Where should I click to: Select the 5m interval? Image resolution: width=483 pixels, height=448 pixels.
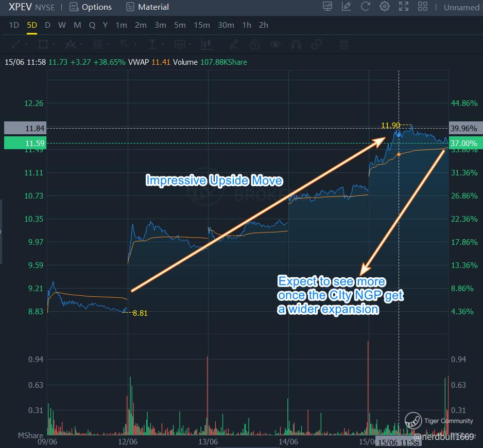180,25
